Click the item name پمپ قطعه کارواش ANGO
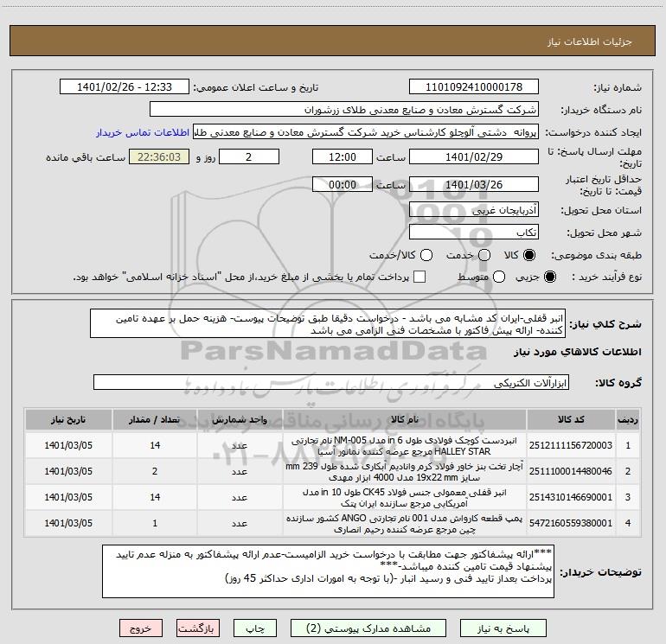 (405, 524)
